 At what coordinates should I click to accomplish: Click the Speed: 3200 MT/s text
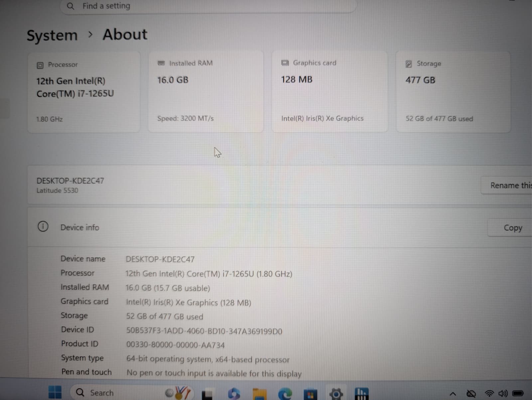click(185, 119)
